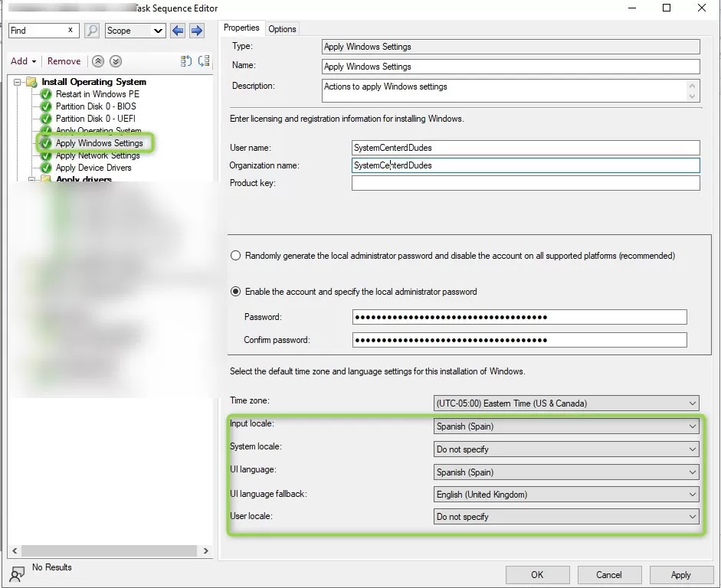The image size is (721, 588).
Task: Click the blue forward navigation arrow
Action: tap(198, 31)
